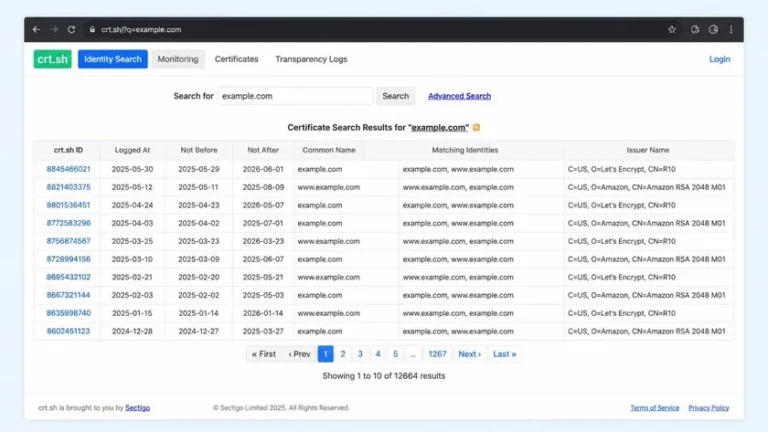The height and width of the screenshot is (432, 768).
Task: Click Logged At date 2024-12-28
Action: coord(132,331)
